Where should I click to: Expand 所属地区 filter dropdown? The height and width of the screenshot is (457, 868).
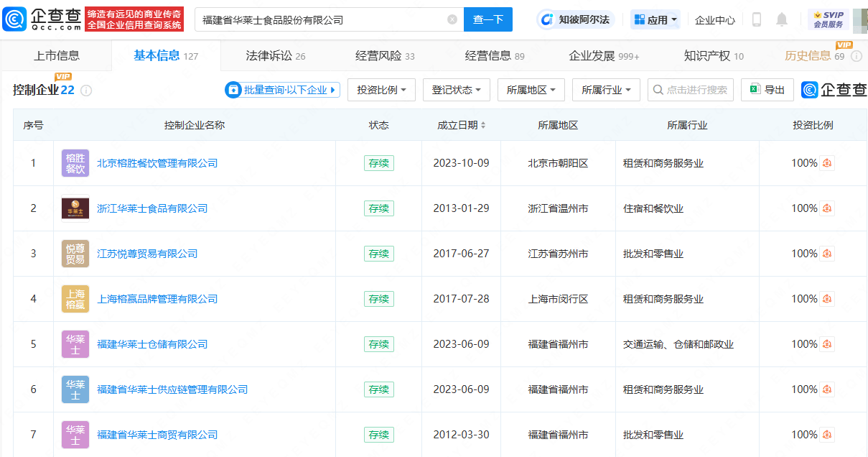pos(531,90)
